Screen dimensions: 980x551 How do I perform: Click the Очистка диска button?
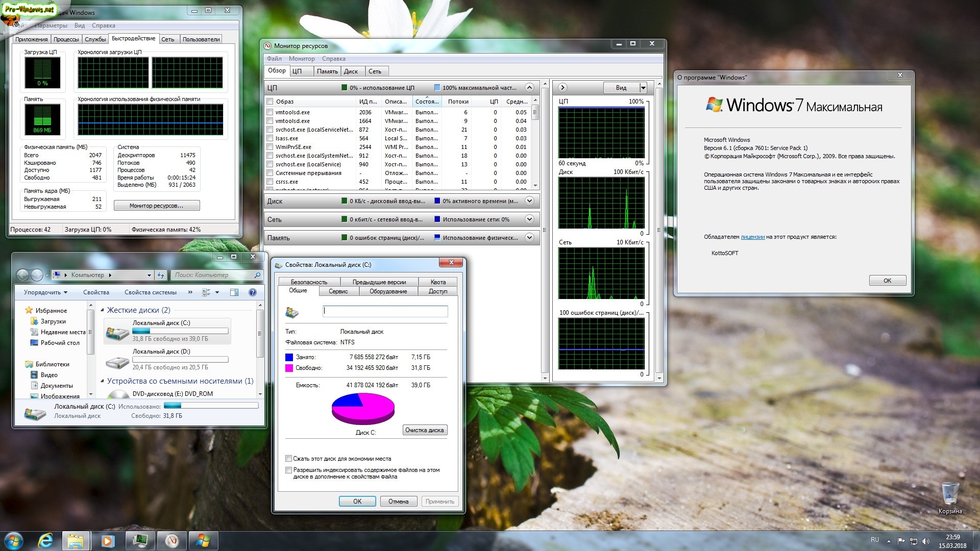click(x=424, y=430)
